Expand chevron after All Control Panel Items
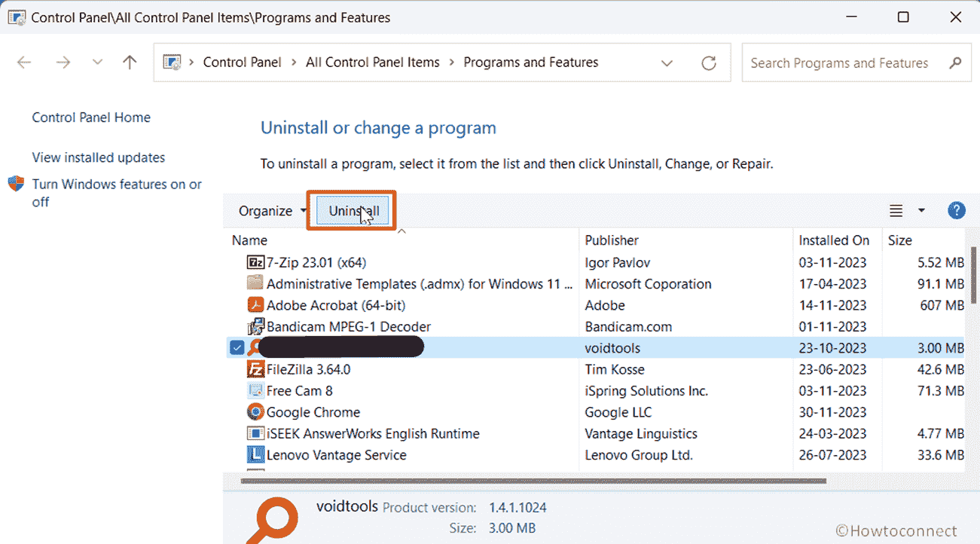This screenshot has width=980, height=544. (452, 63)
